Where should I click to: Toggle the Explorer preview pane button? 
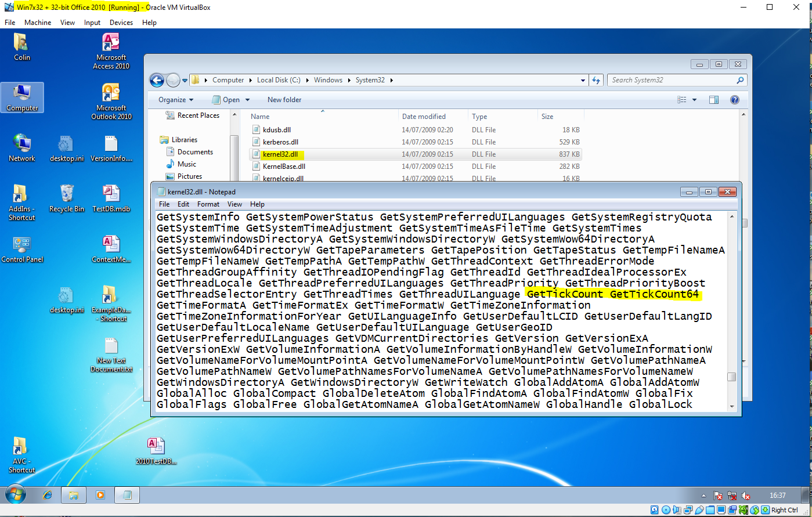pos(714,100)
